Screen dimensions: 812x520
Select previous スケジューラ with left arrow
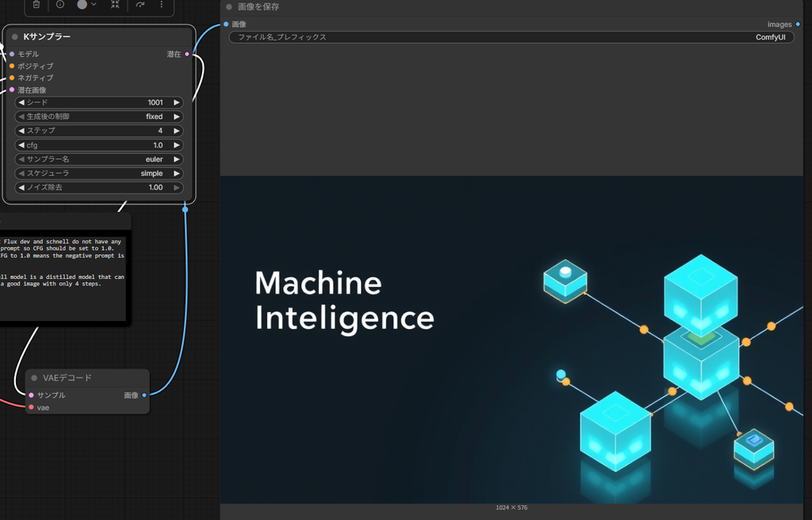(21, 173)
